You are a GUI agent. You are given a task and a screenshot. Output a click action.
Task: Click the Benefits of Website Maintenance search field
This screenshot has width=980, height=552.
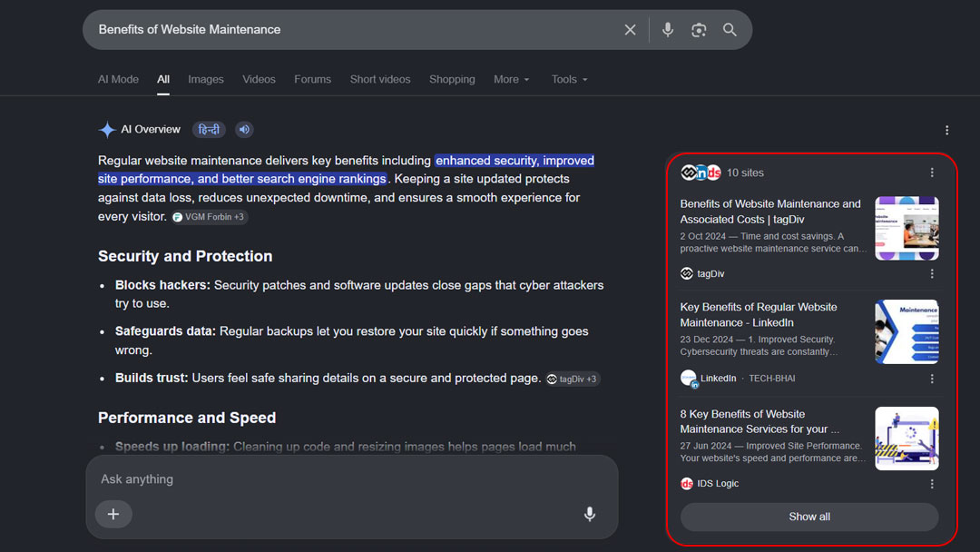(x=357, y=29)
